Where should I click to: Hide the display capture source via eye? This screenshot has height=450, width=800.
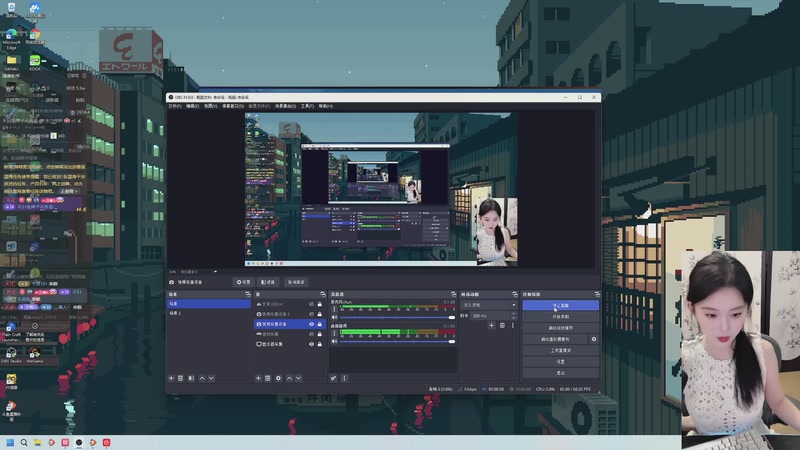pyautogui.click(x=311, y=344)
